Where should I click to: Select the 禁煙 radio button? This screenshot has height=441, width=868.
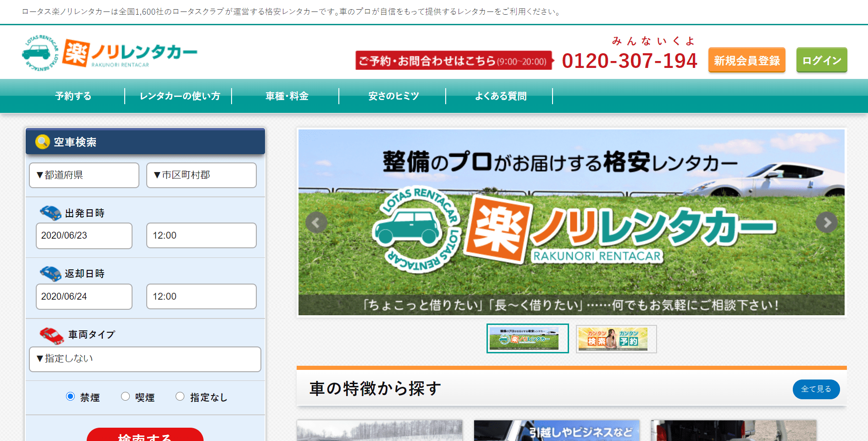click(x=70, y=396)
